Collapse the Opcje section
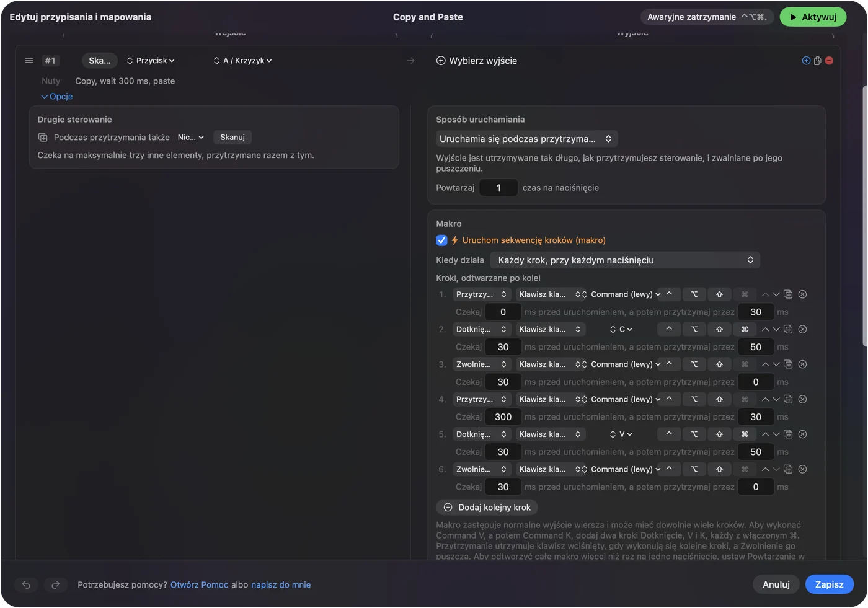 (x=57, y=97)
